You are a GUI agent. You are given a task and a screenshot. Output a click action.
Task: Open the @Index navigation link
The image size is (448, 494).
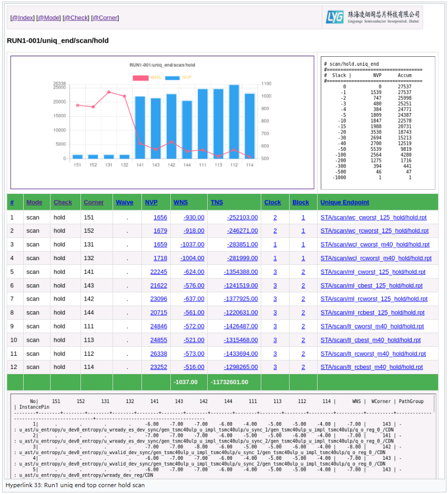(x=22, y=18)
